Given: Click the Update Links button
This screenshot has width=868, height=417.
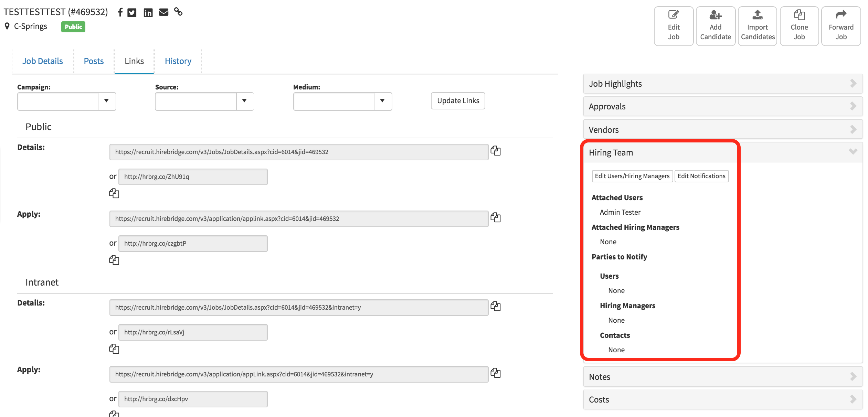Looking at the screenshot, I should coord(458,101).
